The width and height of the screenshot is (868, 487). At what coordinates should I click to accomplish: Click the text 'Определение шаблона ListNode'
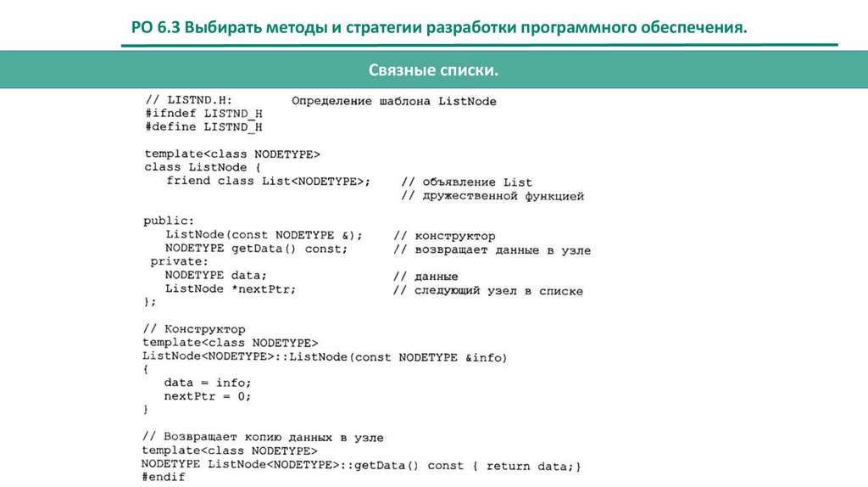[394, 102]
